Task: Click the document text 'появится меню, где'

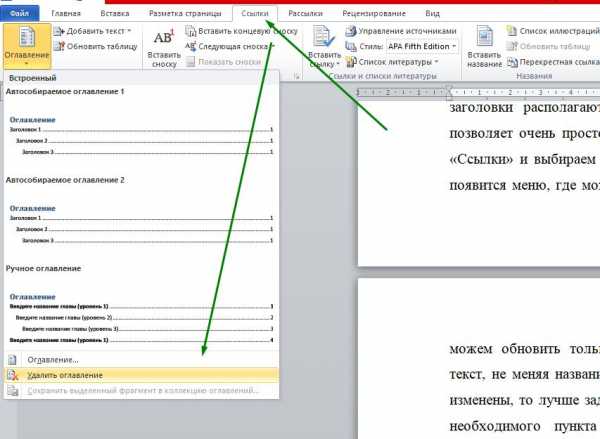Action: click(x=514, y=186)
